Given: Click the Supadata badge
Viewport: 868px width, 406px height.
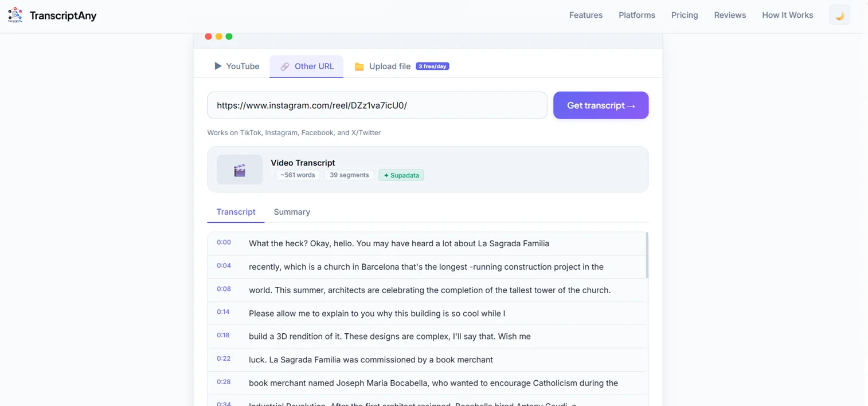Looking at the screenshot, I should 401,175.
